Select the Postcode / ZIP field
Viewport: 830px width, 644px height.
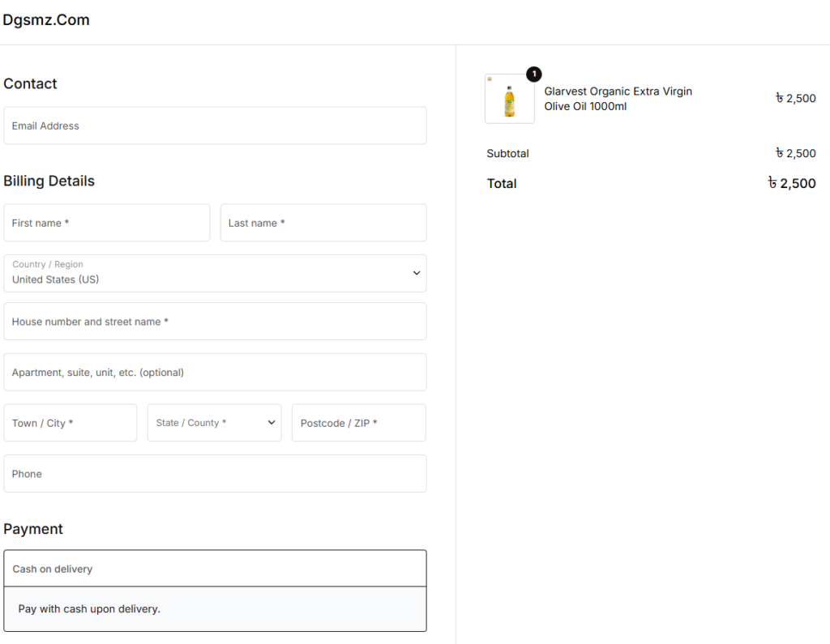click(358, 423)
